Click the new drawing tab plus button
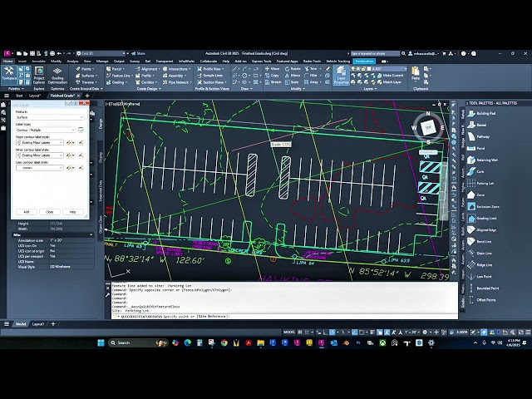 86,96
